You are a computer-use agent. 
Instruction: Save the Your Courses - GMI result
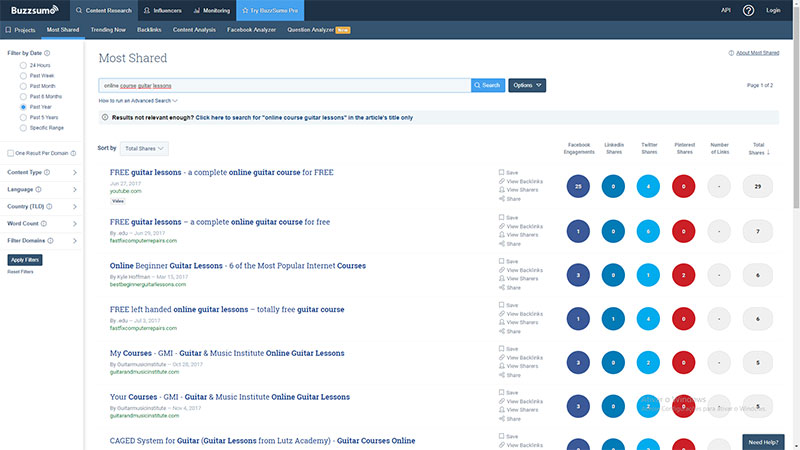coord(508,392)
